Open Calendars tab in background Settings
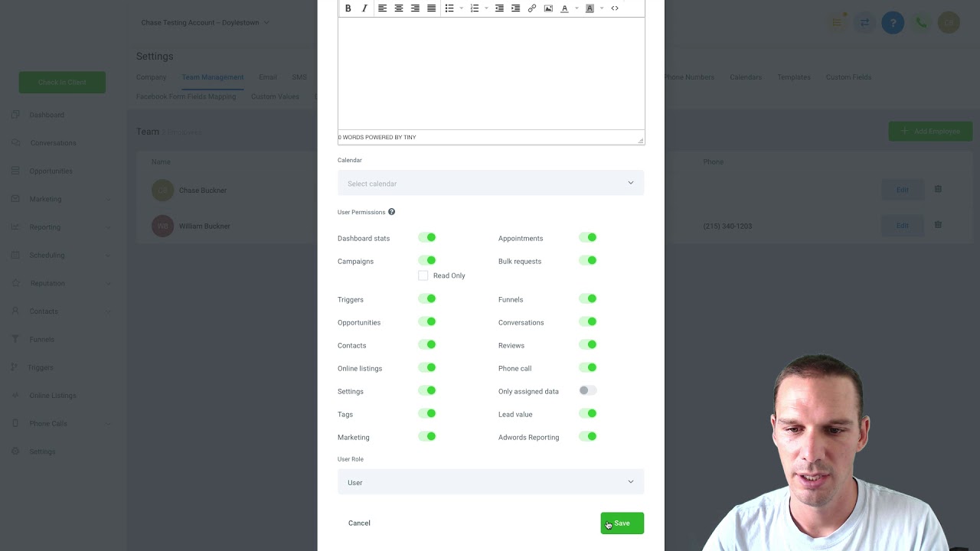Screen dimensions: 980x551 point(746,77)
